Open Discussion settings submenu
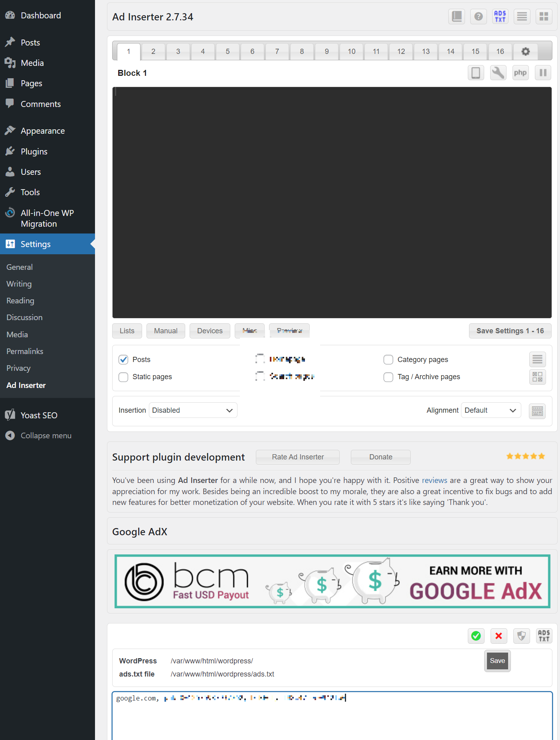Viewport: 560px width, 740px height. (x=24, y=317)
